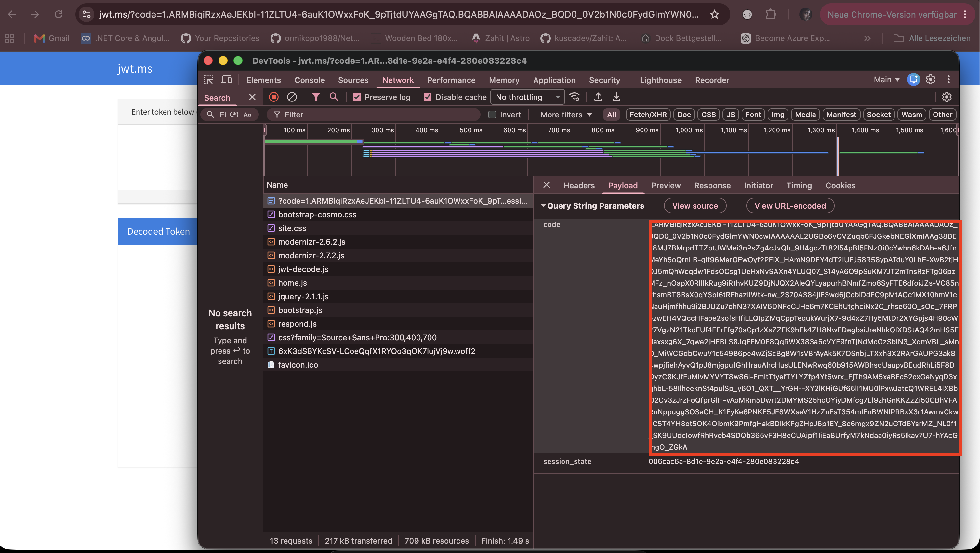Screen dimensions: 980x553
Task: Select the All request type filter
Action: pos(611,115)
